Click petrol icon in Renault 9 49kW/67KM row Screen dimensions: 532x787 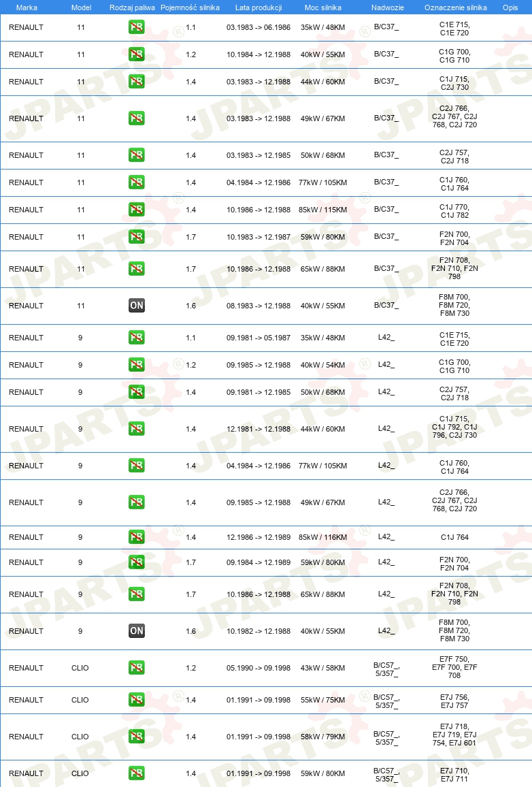136,502
